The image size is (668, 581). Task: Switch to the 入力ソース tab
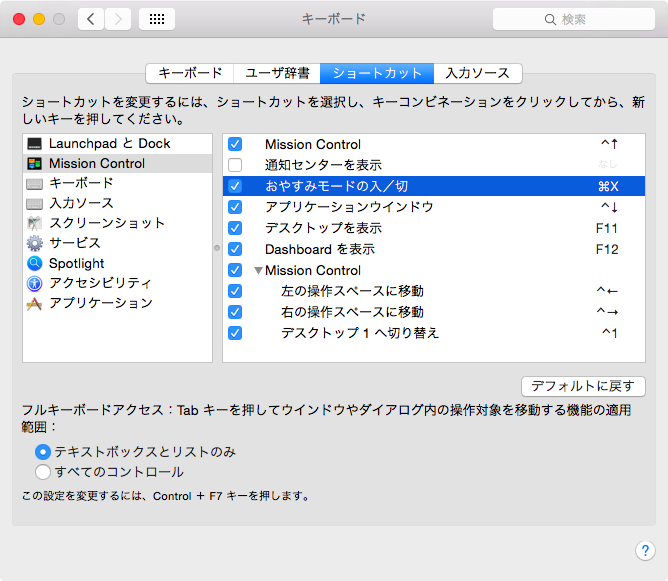478,73
